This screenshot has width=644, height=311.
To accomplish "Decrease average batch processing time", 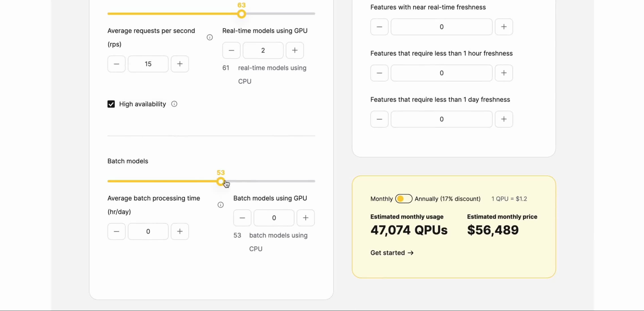I will [116, 231].
